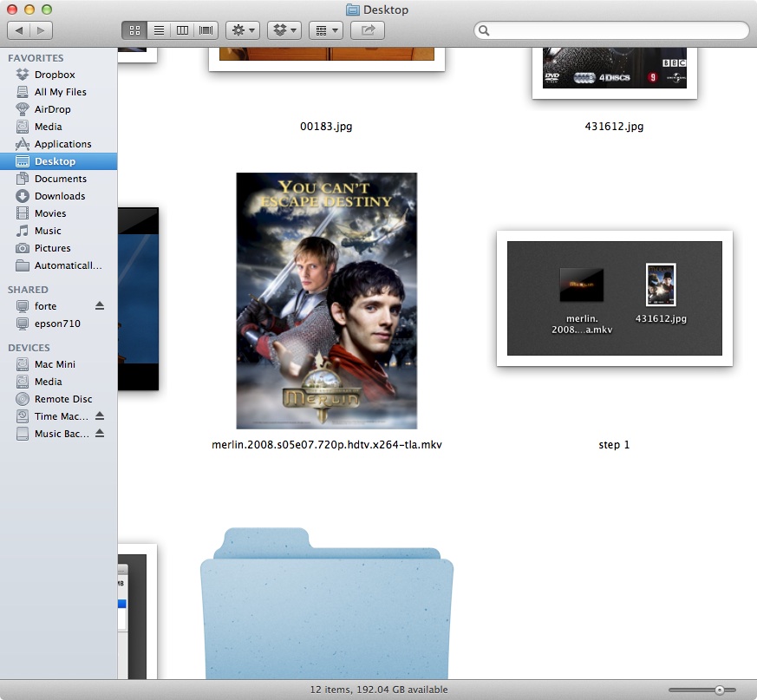This screenshot has height=700, width=757.
Task: Eject the Time Mac… drive
Action: click(100, 416)
